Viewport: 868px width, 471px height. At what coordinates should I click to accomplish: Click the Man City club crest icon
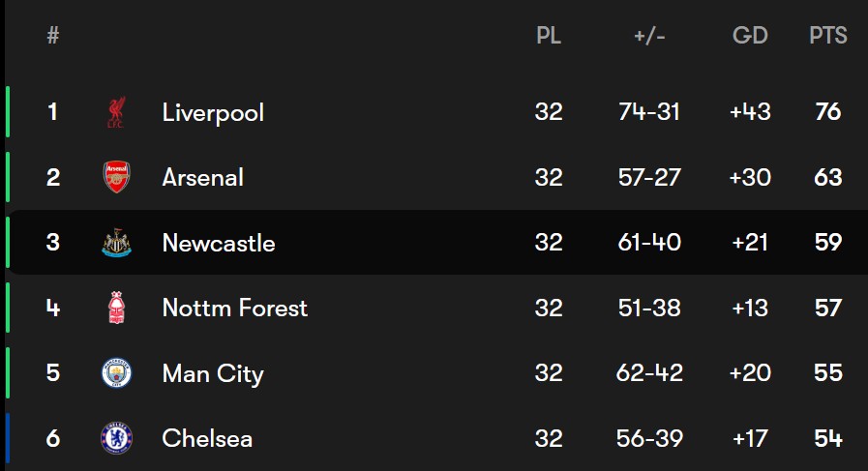tap(116, 373)
